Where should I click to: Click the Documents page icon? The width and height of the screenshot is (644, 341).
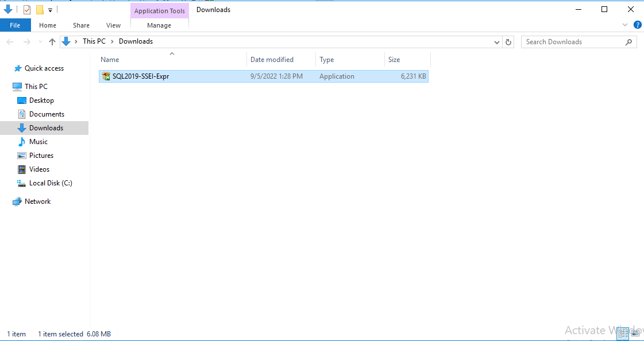[x=22, y=114]
